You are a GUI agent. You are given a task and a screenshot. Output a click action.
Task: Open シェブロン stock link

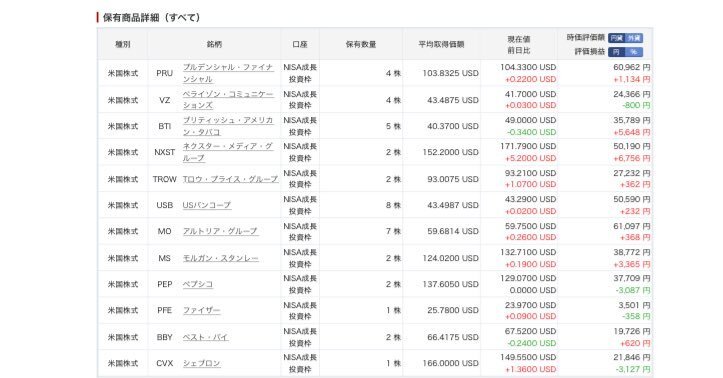coord(201,363)
